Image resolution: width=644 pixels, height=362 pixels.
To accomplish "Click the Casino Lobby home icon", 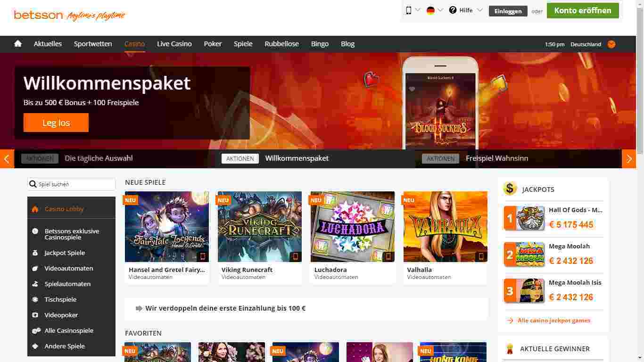I will click(x=35, y=209).
